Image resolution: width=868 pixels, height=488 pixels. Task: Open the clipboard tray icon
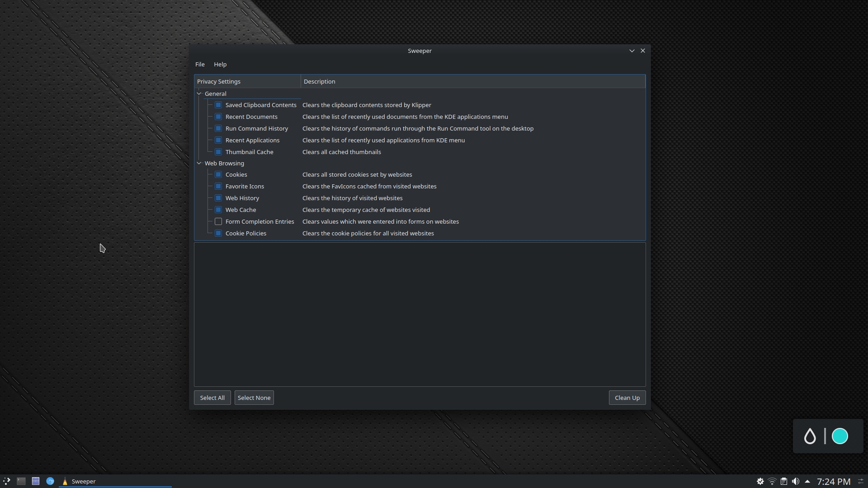click(x=784, y=482)
